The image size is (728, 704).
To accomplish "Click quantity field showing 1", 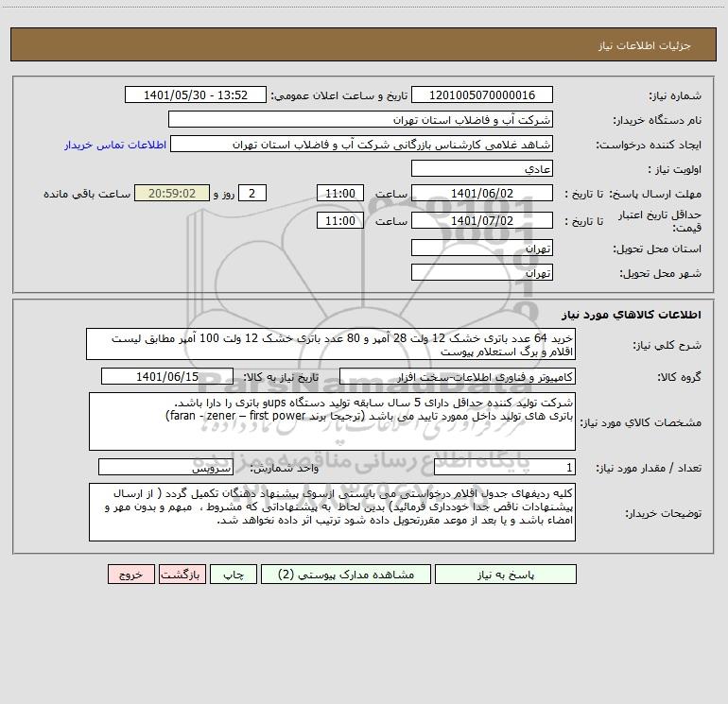I will click(x=505, y=468).
